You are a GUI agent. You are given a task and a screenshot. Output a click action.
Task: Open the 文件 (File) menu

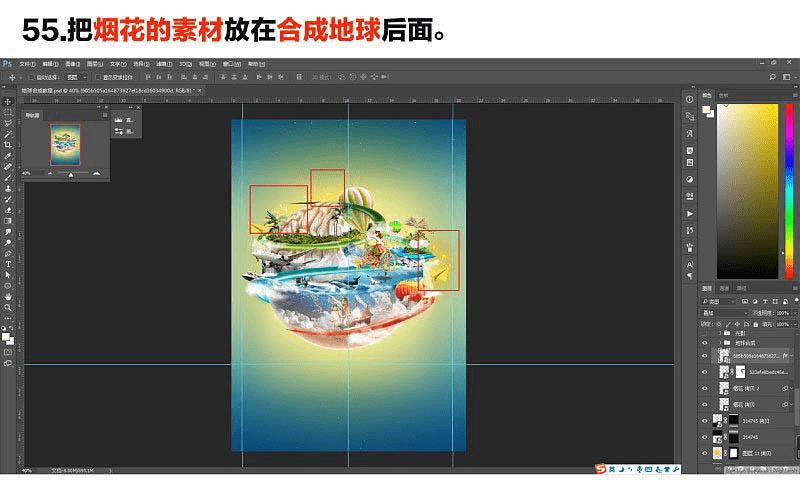pos(27,64)
